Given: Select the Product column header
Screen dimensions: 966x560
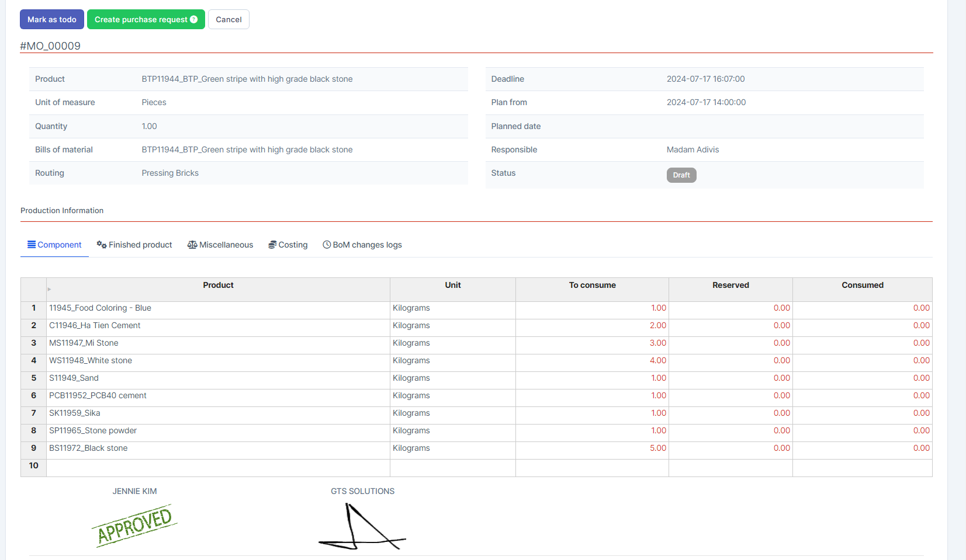Looking at the screenshot, I should pyautogui.click(x=218, y=285).
